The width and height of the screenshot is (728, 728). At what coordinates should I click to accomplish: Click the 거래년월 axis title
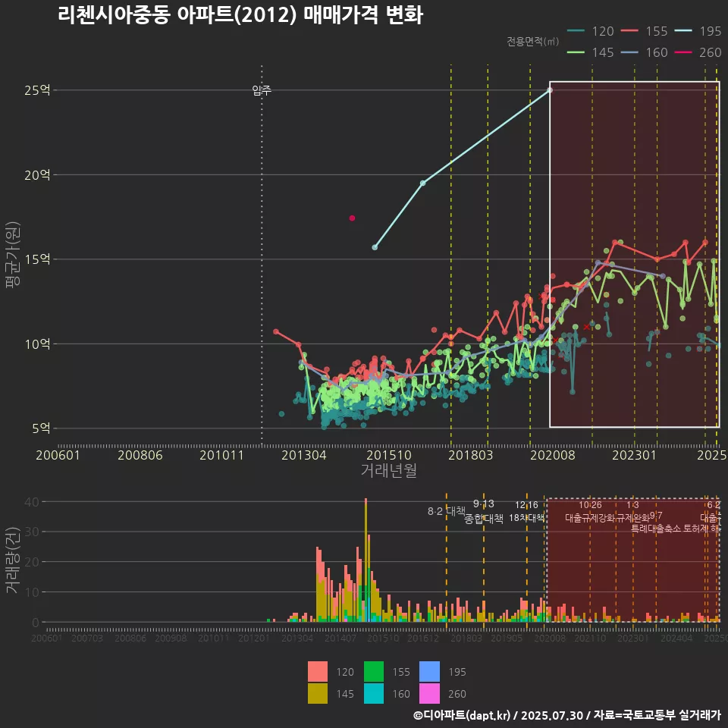pos(388,470)
